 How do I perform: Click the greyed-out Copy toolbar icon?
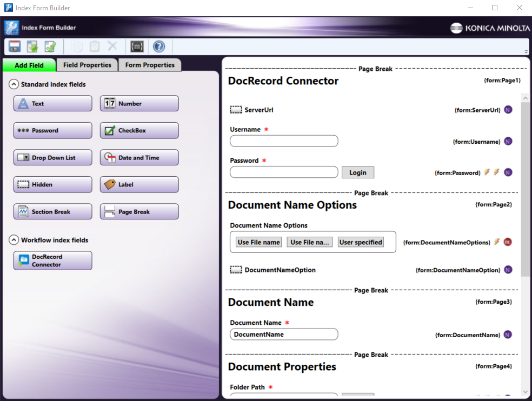pos(77,46)
